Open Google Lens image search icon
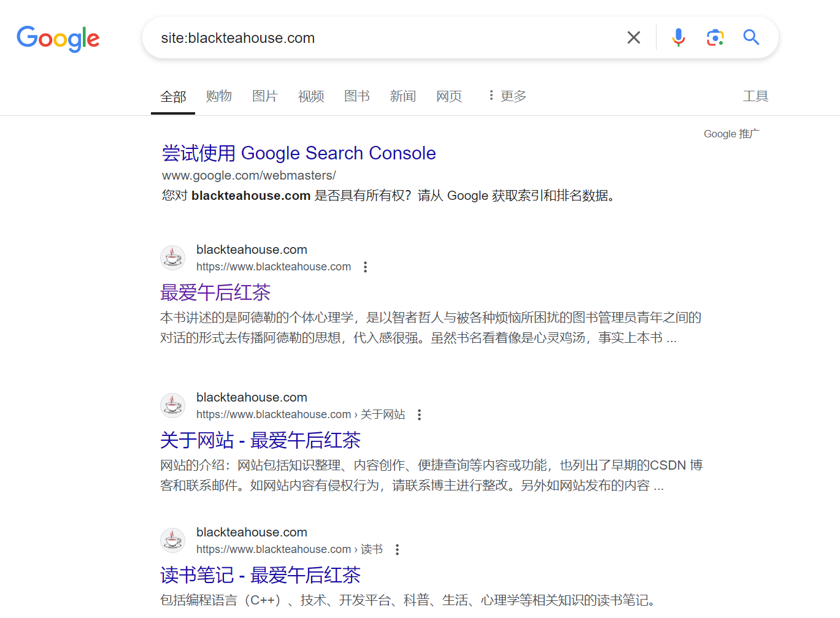This screenshot has width=840, height=618. 715,37
